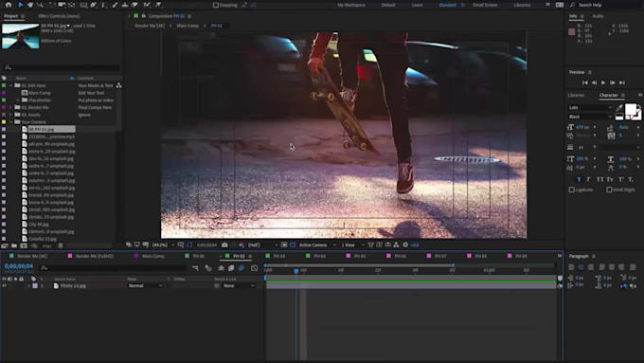Click the white fill color swatch
This screenshot has height=363, width=644.
click(630, 110)
